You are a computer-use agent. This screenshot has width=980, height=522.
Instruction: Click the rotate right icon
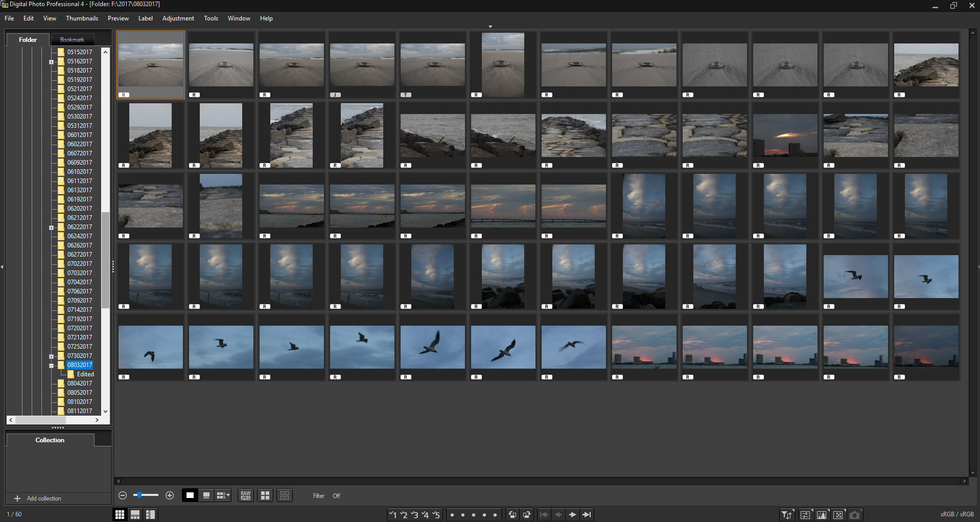point(527,515)
